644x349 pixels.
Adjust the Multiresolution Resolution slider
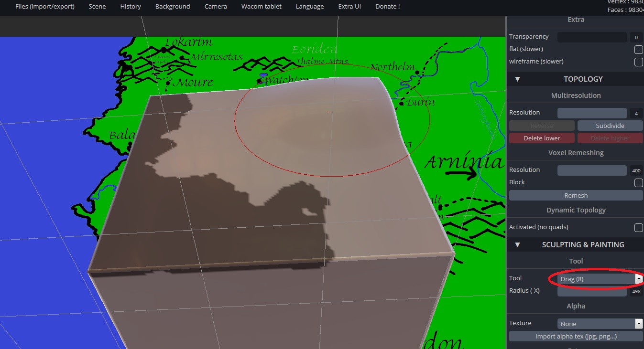tap(592, 113)
